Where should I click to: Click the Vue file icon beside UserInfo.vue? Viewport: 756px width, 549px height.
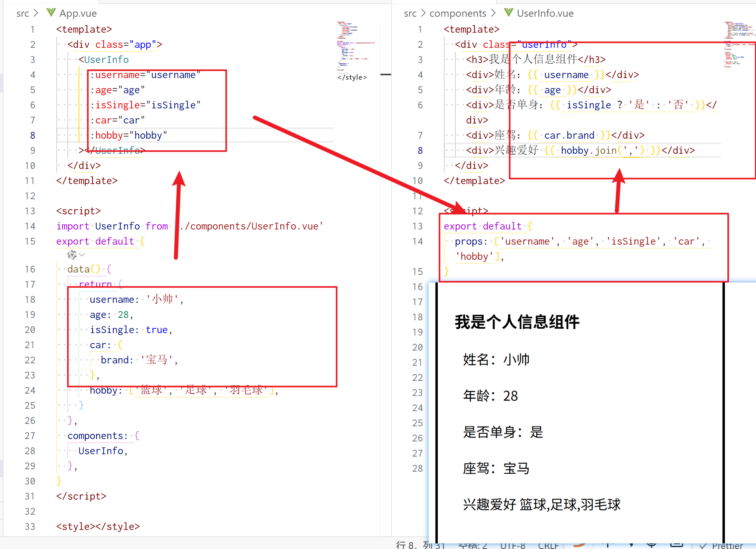click(x=508, y=13)
